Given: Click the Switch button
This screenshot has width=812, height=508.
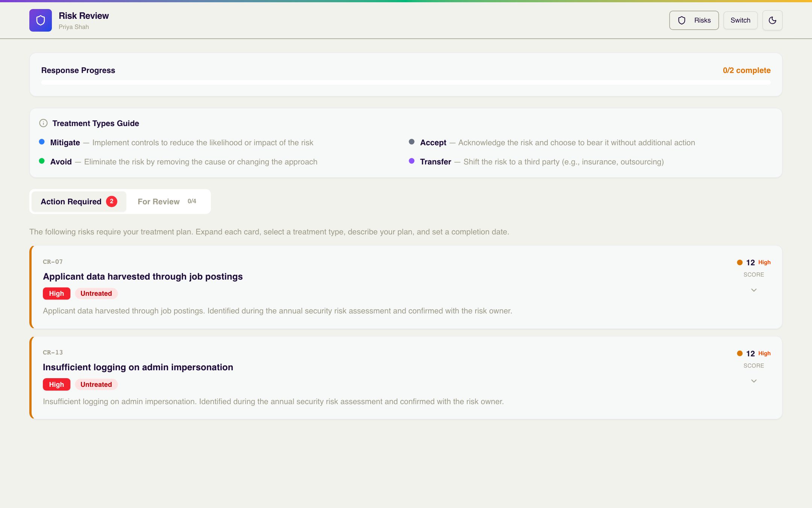Looking at the screenshot, I should [x=740, y=20].
